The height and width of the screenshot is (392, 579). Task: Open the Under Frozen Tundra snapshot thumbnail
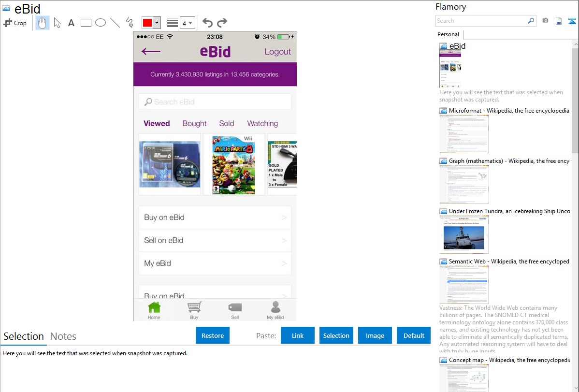click(464, 234)
